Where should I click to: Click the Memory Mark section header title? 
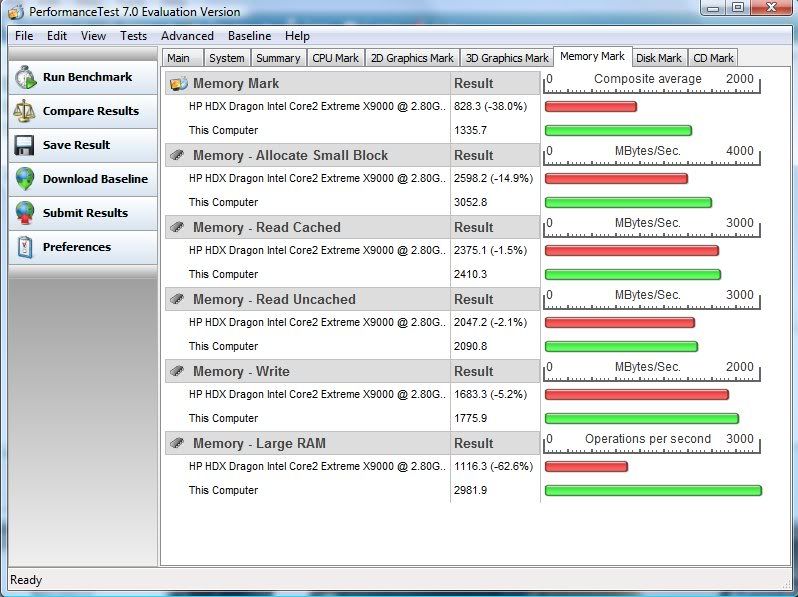pos(236,83)
